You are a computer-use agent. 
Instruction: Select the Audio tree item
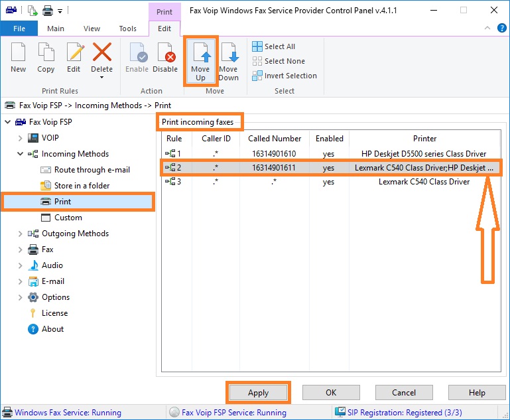pos(46,265)
